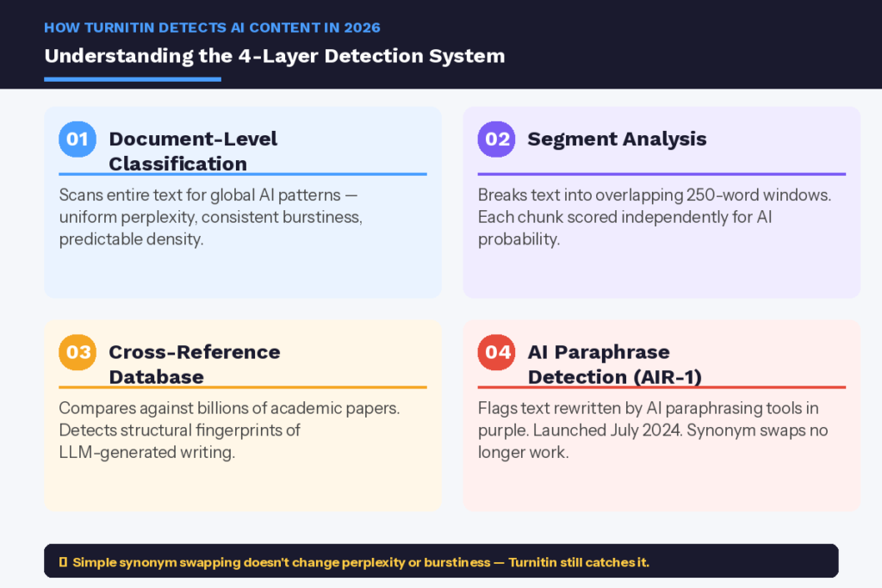The image size is (882, 588).
Task: Click the AI Paraphrase Detection (AIR-1) heading
Action: pos(614,364)
